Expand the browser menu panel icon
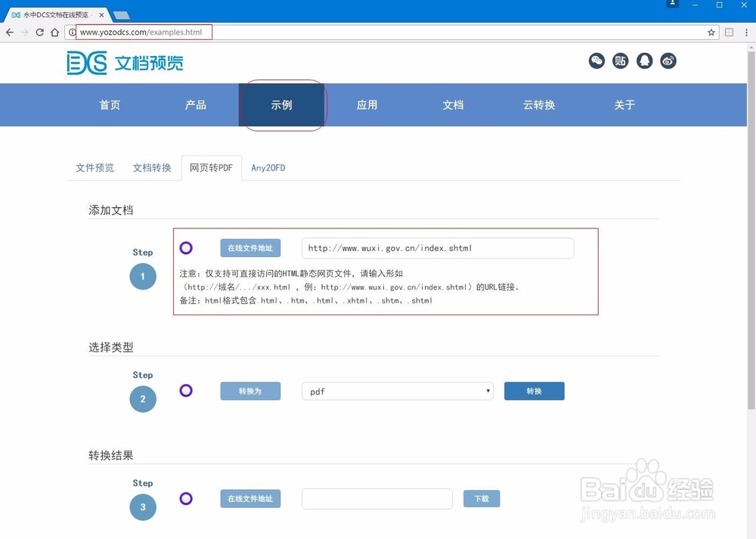Screen dimensions: 756x539 729,32
